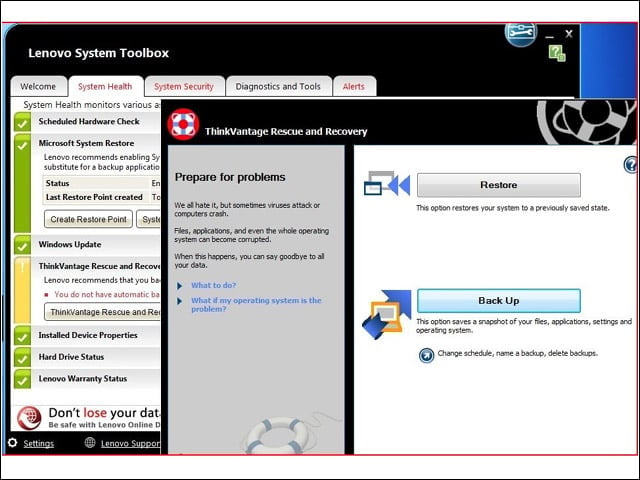Click the ThinkVantage Rescue and Recovery launch button
Screen dimensions: 640x480
102,312
